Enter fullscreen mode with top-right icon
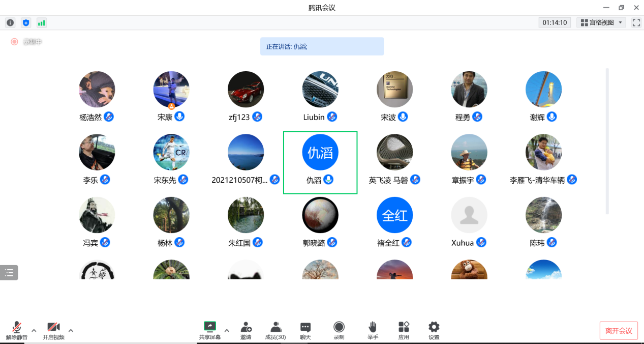Image resolution: width=644 pixels, height=344 pixels. (x=636, y=23)
